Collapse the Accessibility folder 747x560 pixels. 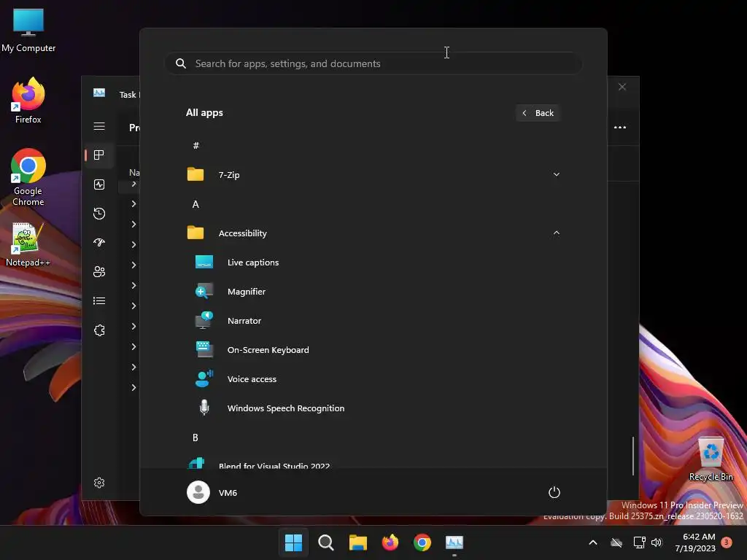pos(373,233)
